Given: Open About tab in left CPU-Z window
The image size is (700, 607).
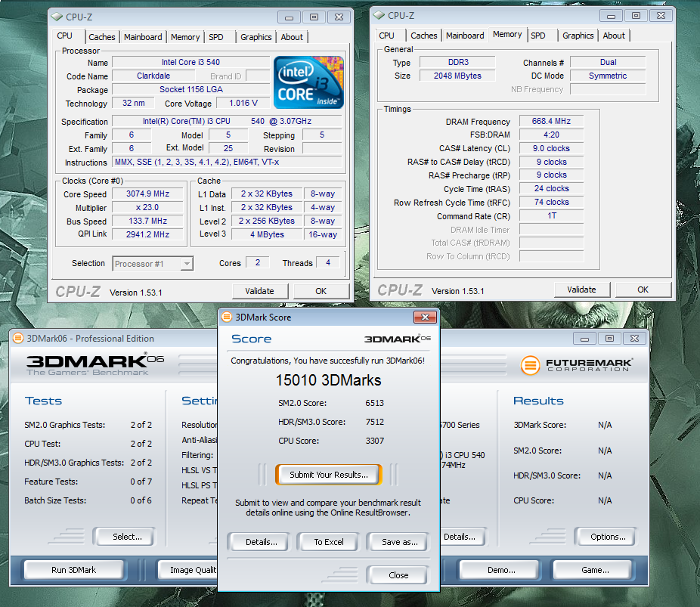Looking at the screenshot, I should pos(292,37).
